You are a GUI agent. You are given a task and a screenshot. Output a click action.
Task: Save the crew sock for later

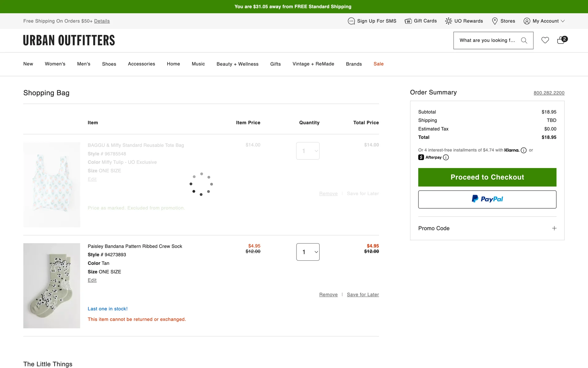[x=363, y=294]
